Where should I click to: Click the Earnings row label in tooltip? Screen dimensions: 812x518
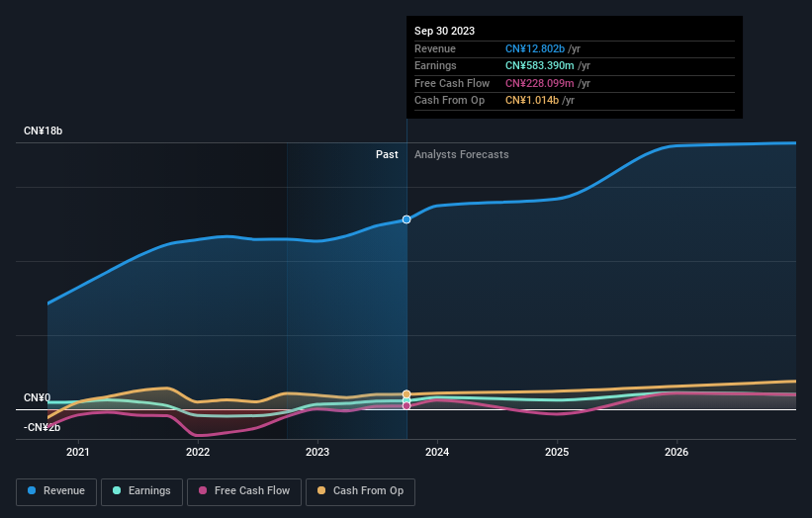click(x=435, y=65)
